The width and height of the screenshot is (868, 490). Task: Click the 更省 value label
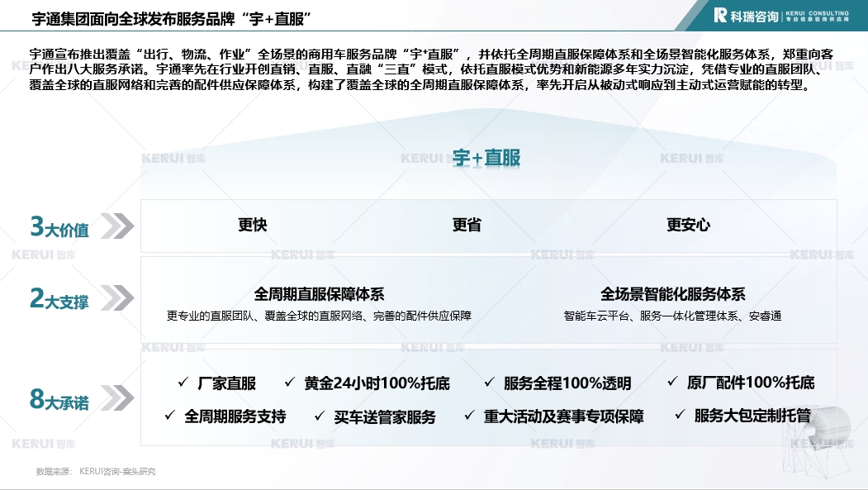(467, 225)
